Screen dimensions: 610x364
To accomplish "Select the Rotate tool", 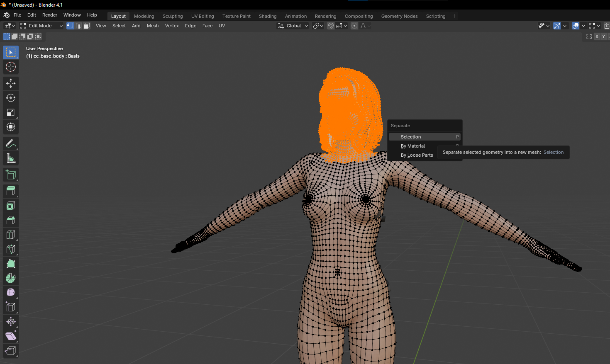I will pos(11,98).
